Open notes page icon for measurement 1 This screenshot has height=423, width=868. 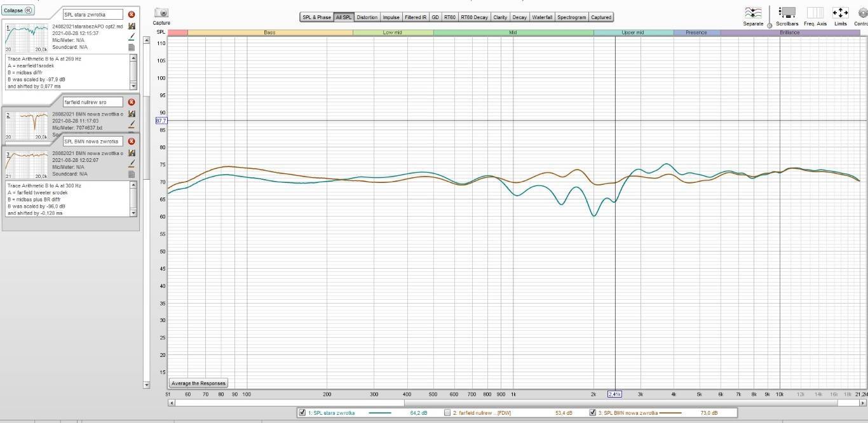132,47
